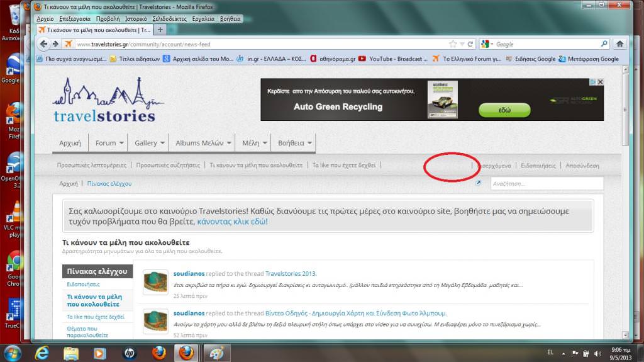Image resolution: width=644 pixels, height=362 pixels.
Task: Click the taskbar clock showing 9:06 πμ
Action: 620,354
